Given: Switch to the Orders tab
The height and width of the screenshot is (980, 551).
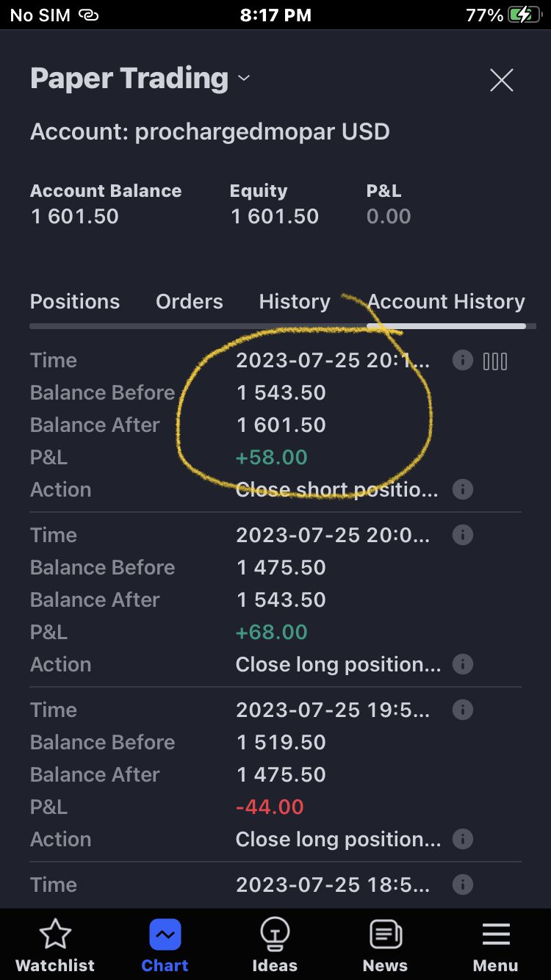Looking at the screenshot, I should [x=190, y=301].
